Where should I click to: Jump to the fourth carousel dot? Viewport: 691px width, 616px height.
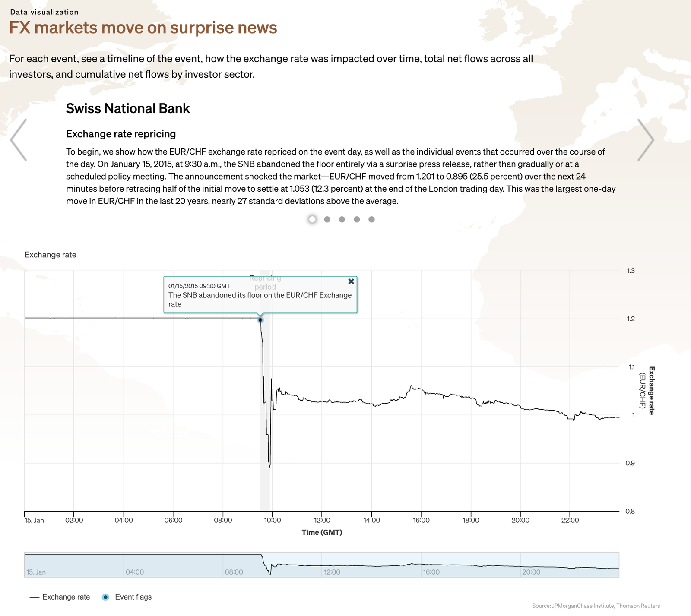click(x=357, y=219)
